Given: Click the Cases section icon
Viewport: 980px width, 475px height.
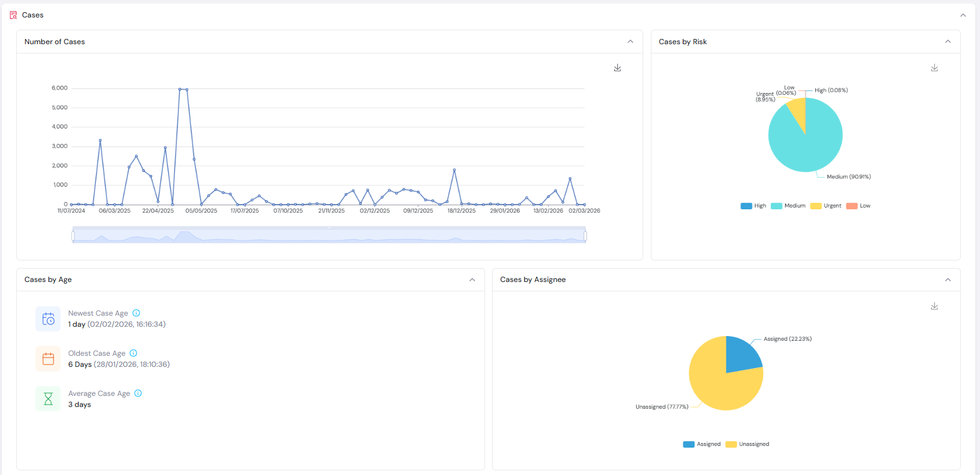Looking at the screenshot, I should pyautogui.click(x=13, y=15).
